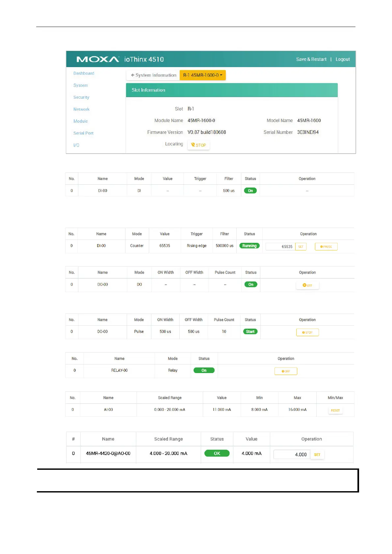Click PAUSE button for counter

[326, 246]
